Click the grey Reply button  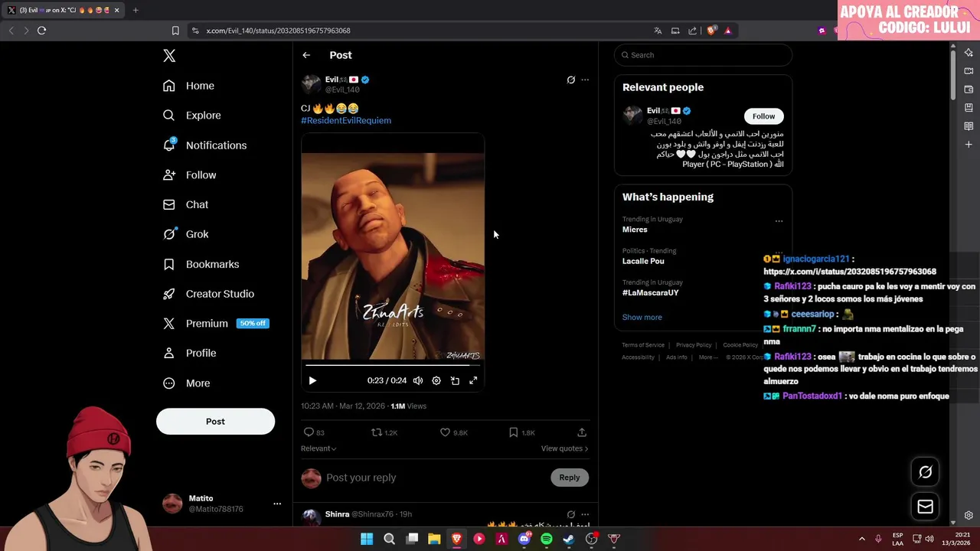click(570, 478)
